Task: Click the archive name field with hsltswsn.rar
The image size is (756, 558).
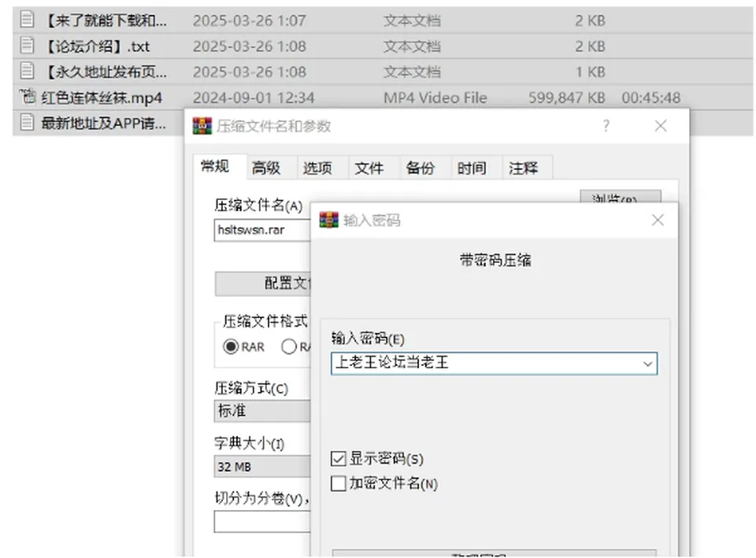Action: [263, 231]
